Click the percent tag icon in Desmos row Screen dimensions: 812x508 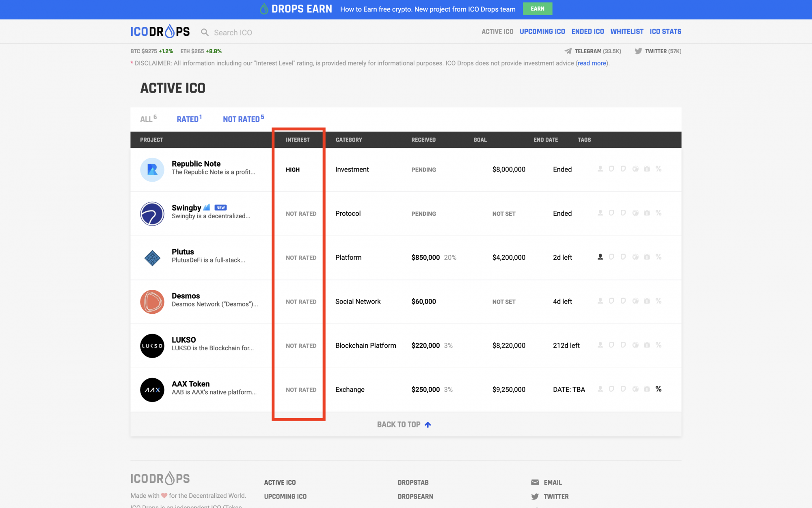659,301
